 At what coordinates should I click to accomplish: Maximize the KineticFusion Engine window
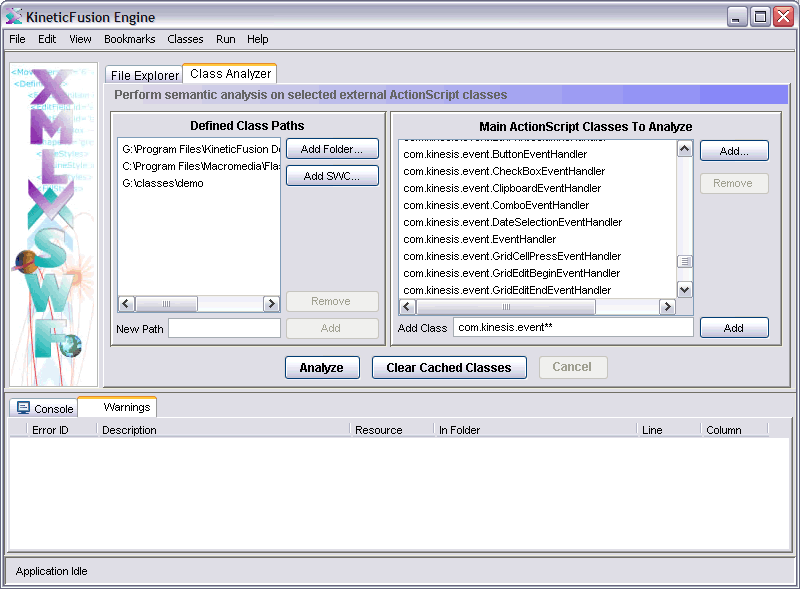tap(760, 17)
